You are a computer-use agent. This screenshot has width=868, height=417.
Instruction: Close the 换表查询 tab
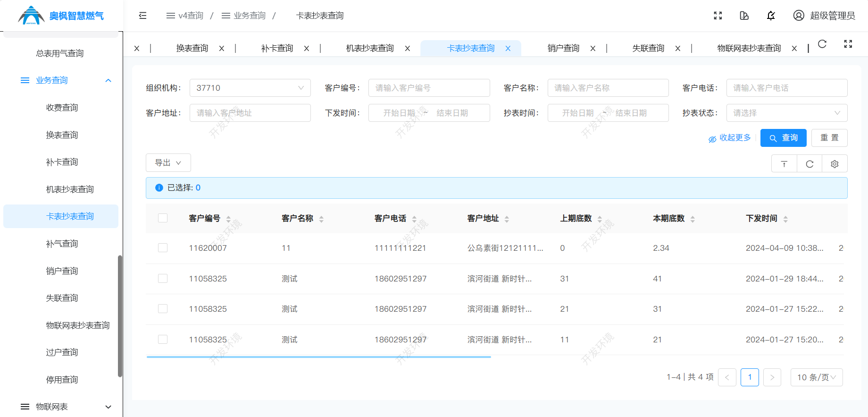pos(222,48)
